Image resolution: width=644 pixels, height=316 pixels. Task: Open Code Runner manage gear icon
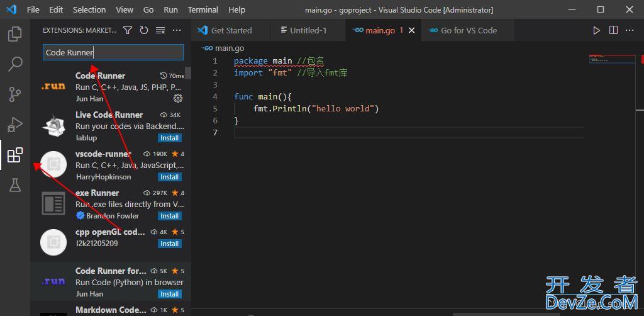(x=178, y=98)
